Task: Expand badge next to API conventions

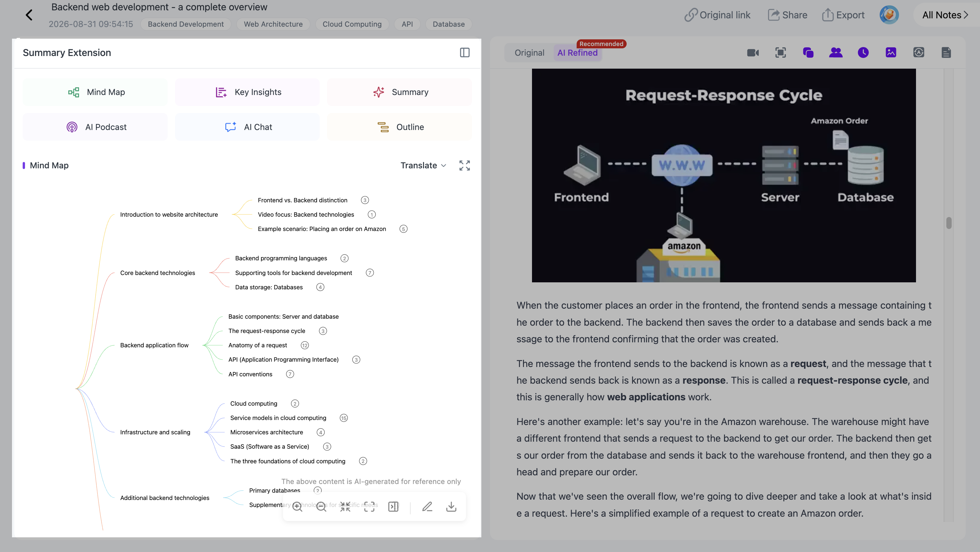Action: point(290,374)
